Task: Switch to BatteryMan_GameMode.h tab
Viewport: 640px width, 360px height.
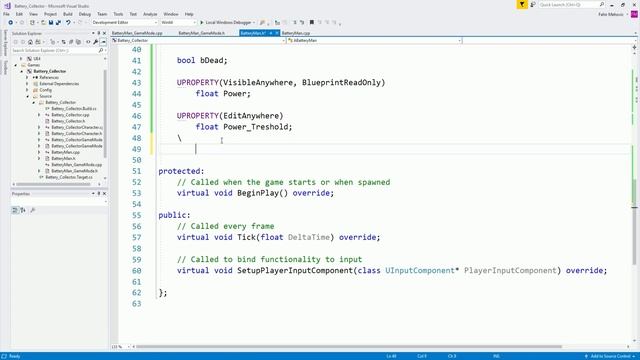Action: tap(202, 33)
